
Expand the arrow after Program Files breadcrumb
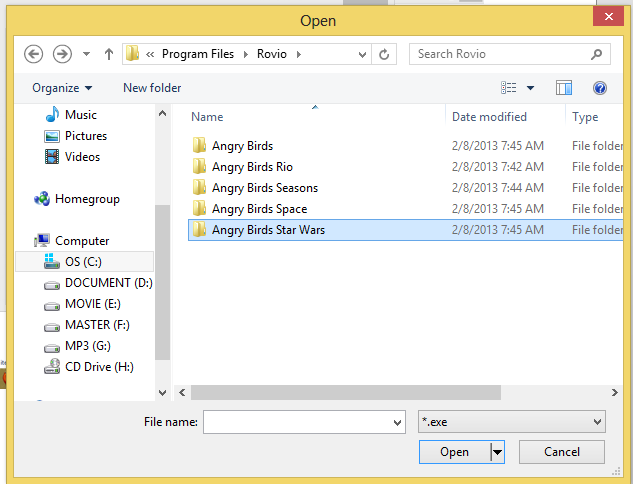(245, 54)
